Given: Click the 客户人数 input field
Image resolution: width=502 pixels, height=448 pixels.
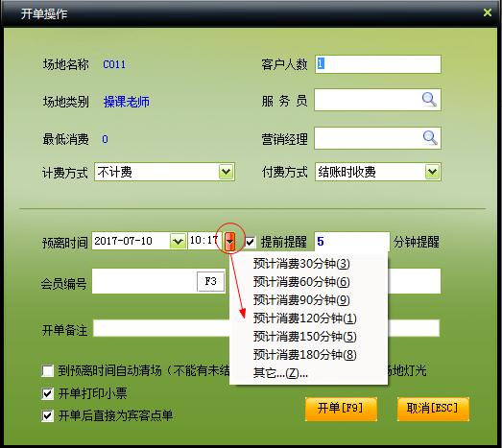Looking at the screenshot, I should 378,64.
